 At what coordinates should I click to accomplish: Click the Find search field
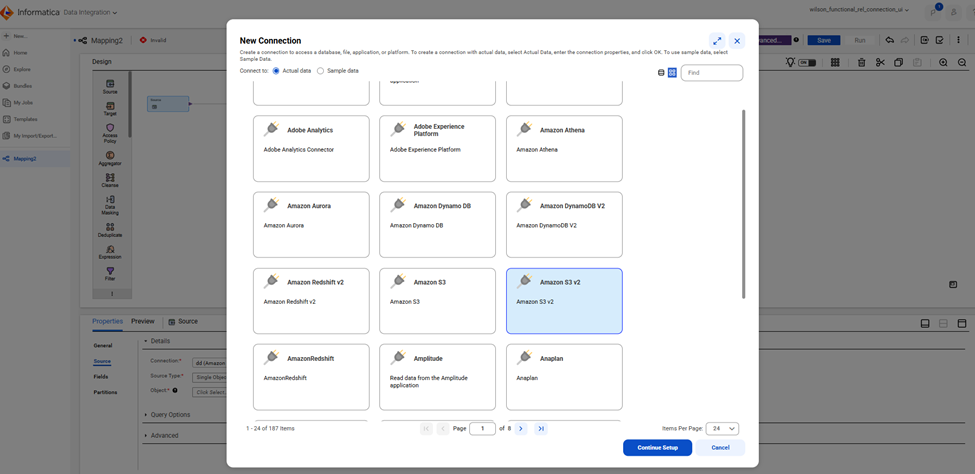pyautogui.click(x=712, y=73)
